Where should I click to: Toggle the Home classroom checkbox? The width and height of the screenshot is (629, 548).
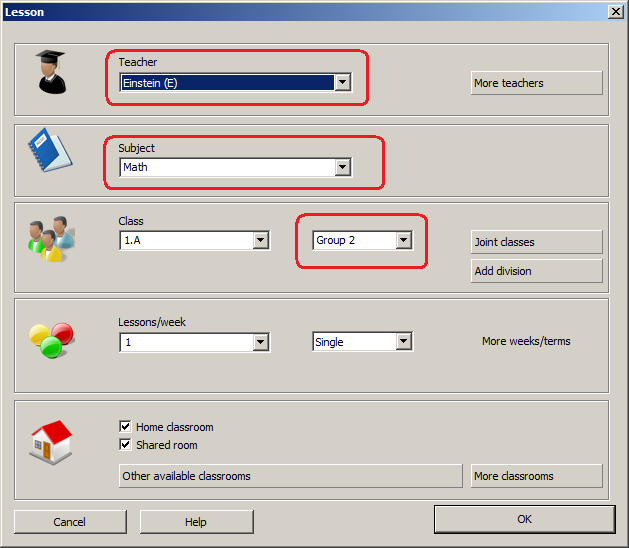coord(125,427)
